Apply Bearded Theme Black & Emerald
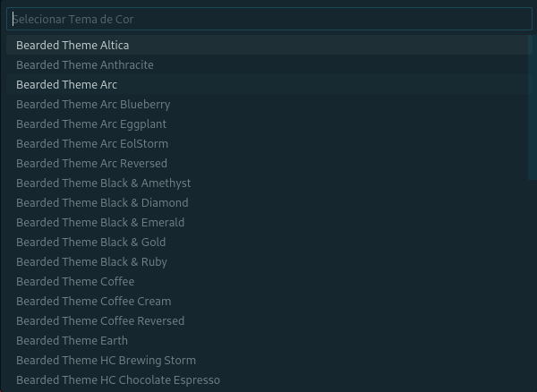 (x=100, y=222)
